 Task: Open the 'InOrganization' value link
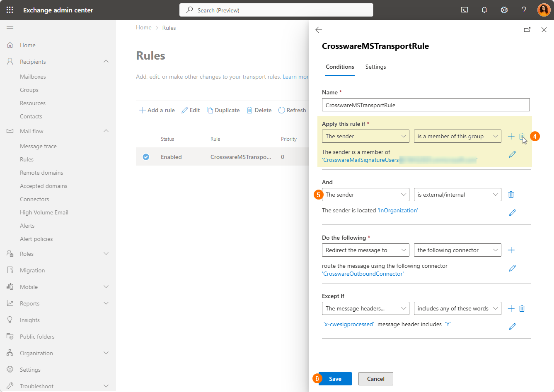pos(398,210)
